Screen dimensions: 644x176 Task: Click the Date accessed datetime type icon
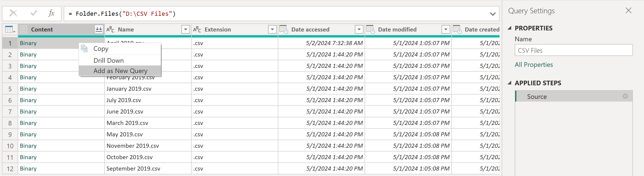(x=284, y=29)
